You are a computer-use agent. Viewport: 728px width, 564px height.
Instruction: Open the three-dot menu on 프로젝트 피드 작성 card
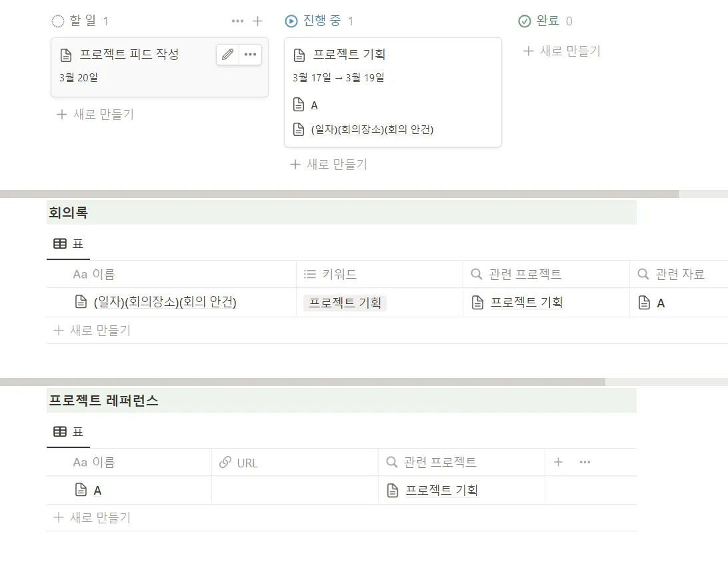[250, 54]
